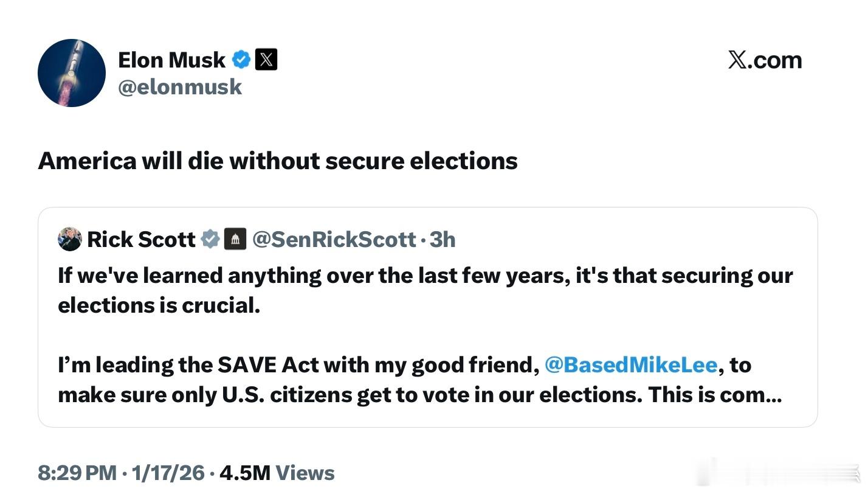The width and height of the screenshot is (868, 494).
Task: Click the government building badge icon
Action: pos(235,239)
